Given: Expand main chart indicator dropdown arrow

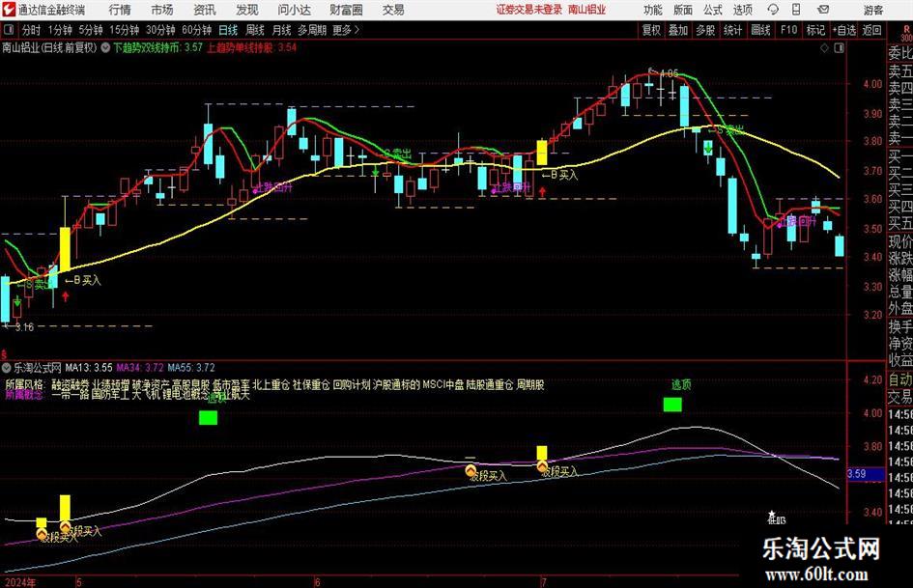Looking at the screenshot, I should (x=105, y=47).
